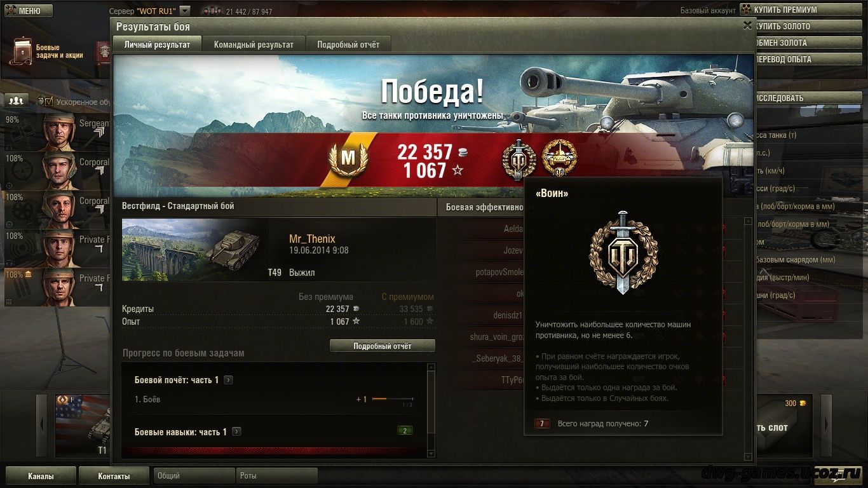Click the golden tank medal icon
The width and height of the screenshot is (868, 488).
(559, 159)
